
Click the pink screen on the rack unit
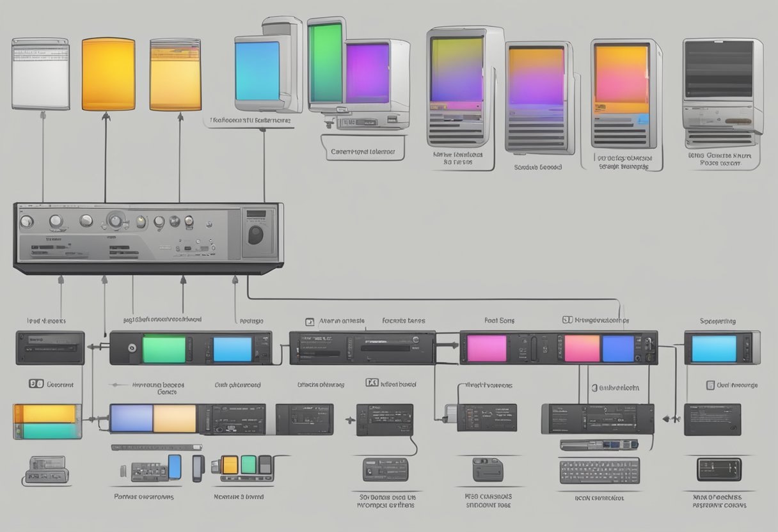(x=487, y=348)
